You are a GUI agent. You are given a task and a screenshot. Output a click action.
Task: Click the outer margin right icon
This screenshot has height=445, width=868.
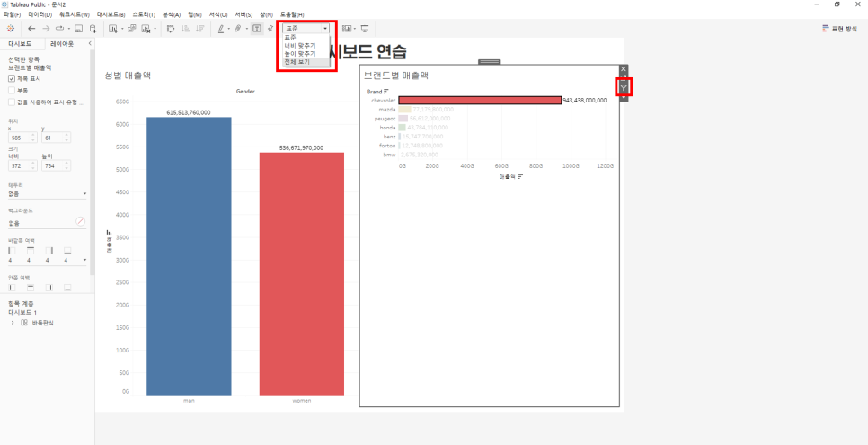coord(49,251)
